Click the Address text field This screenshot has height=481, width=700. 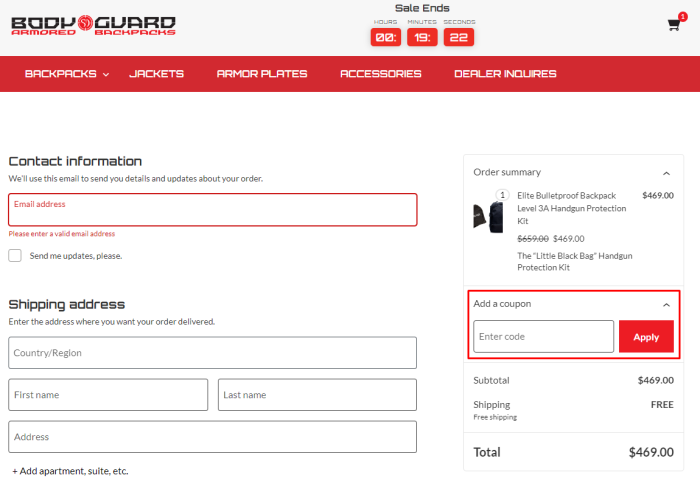click(x=212, y=437)
